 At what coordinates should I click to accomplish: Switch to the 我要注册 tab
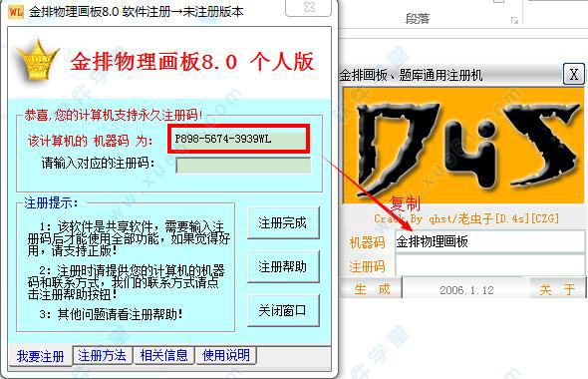[x=40, y=356]
